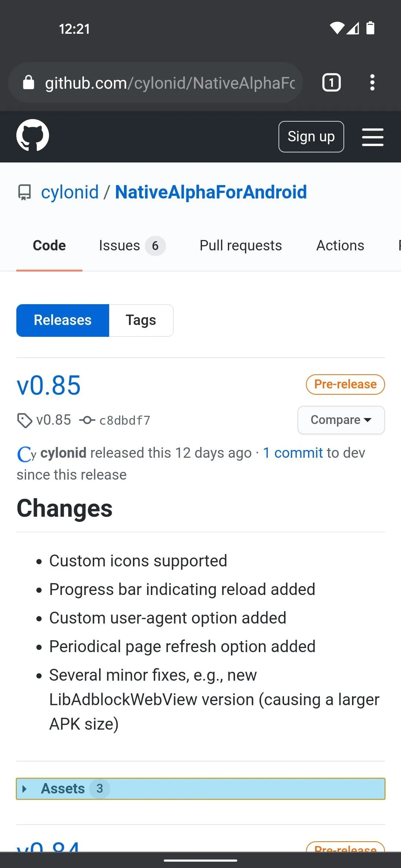Open the GitHub home logo
The image size is (401, 868).
33,135
